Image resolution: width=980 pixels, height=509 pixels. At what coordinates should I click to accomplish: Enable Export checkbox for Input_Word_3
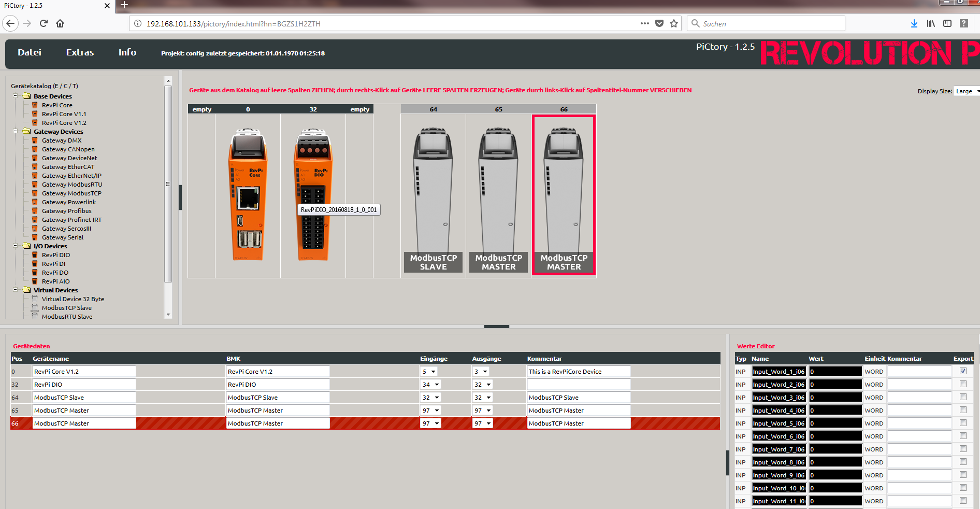coord(963,397)
